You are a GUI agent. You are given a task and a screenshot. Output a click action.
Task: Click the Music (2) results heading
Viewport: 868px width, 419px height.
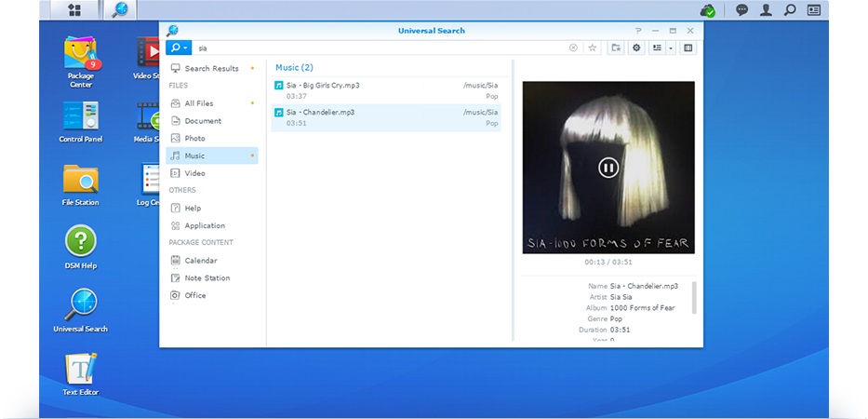[x=294, y=68]
